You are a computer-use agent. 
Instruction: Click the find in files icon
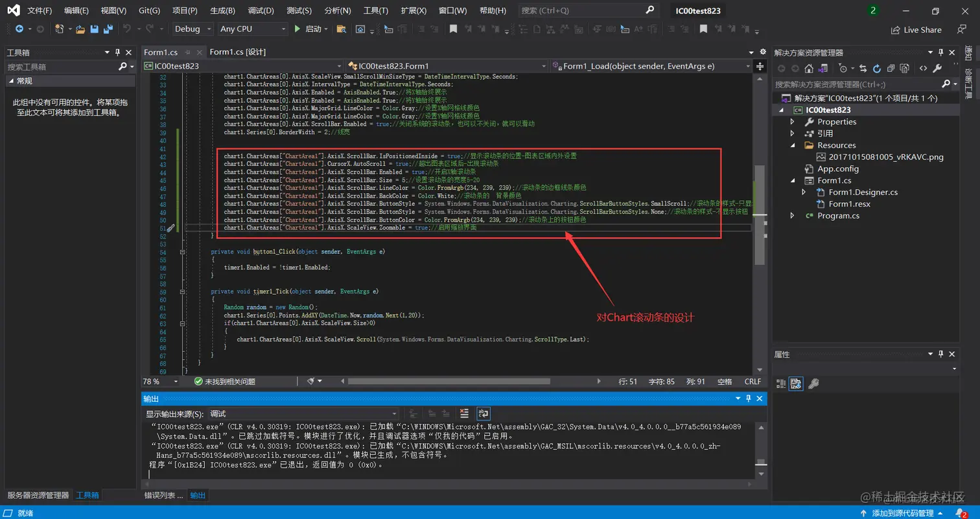pyautogui.click(x=342, y=29)
